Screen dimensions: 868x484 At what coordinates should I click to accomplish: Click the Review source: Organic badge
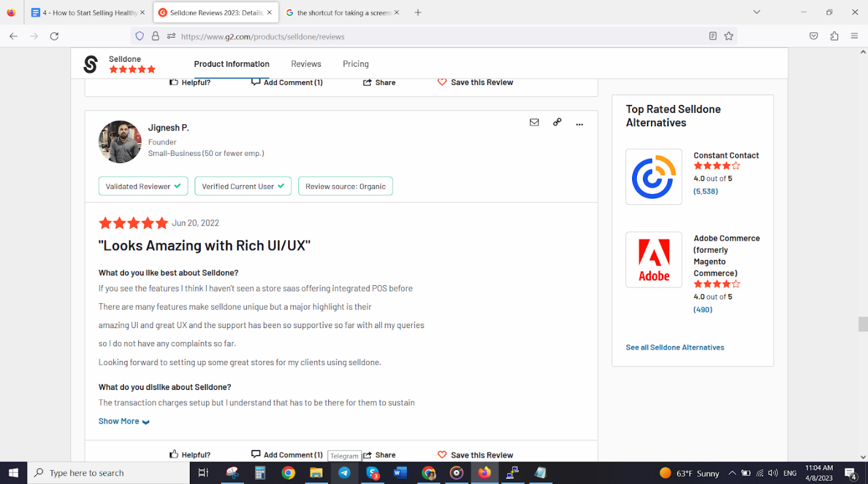click(346, 186)
